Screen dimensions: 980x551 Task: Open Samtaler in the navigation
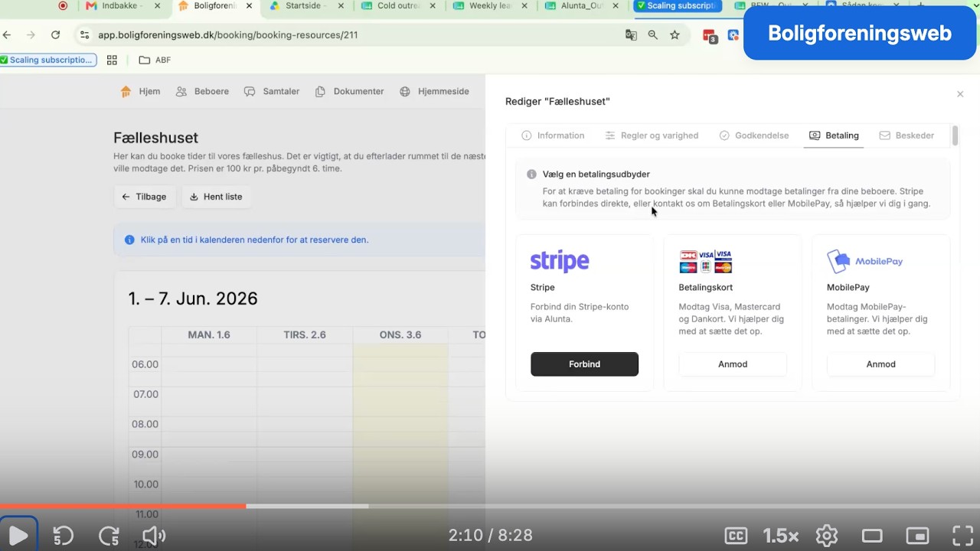point(272,91)
